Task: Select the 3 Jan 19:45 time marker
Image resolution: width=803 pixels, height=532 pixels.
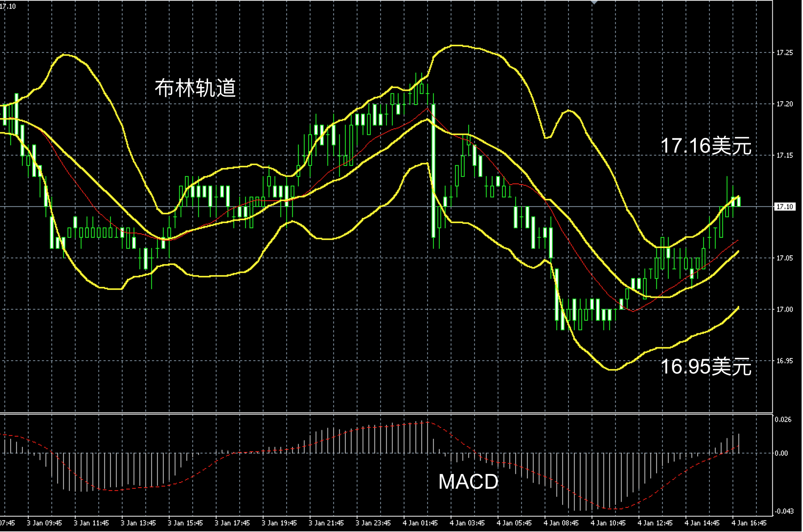Action: pos(279,523)
